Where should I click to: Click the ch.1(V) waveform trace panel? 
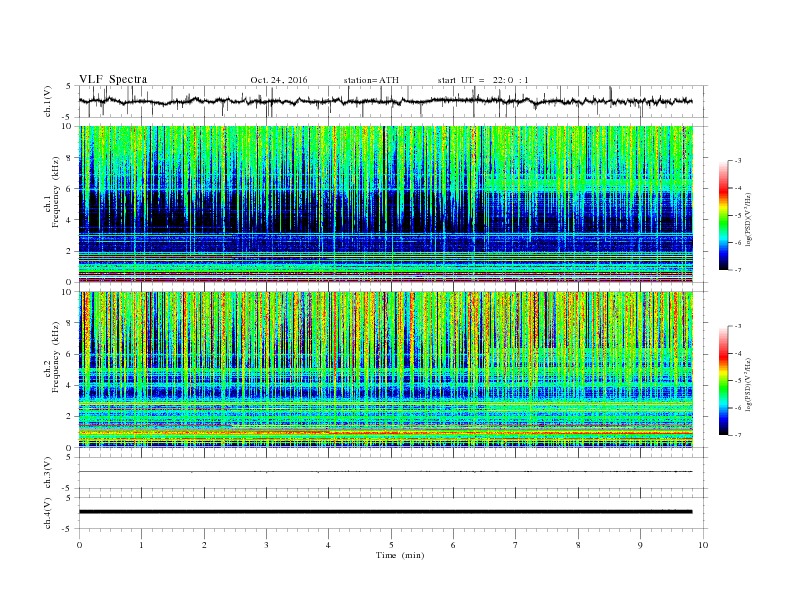coord(392,101)
